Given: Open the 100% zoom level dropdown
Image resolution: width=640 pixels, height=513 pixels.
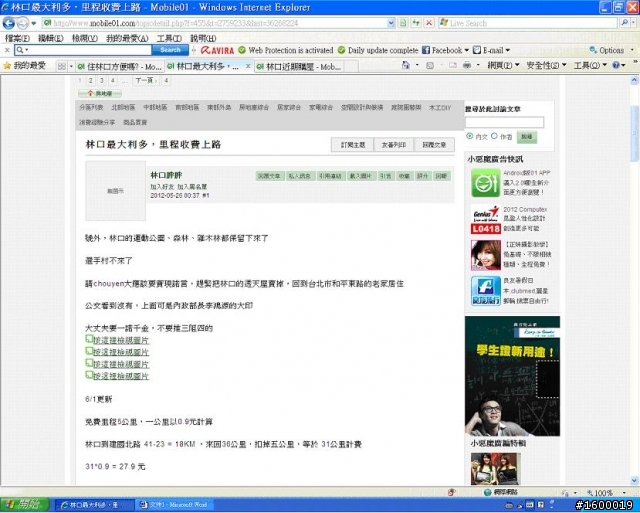Looking at the screenshot, I should pos(624,493).
